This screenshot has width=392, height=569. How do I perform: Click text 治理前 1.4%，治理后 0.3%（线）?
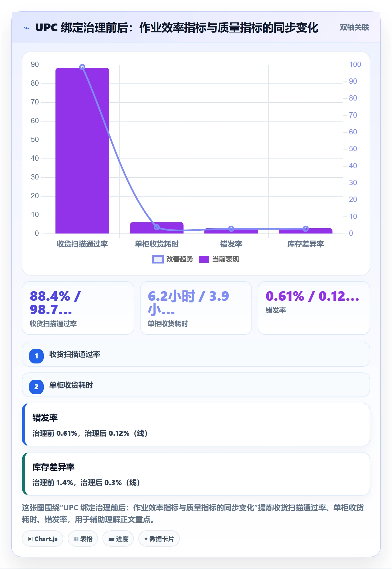pos(86,483)
